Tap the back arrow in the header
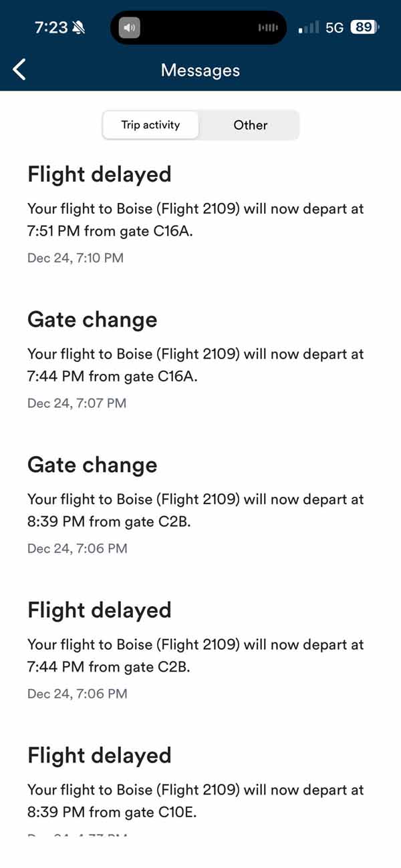This screenshot has width=401, height=868. 20,69
